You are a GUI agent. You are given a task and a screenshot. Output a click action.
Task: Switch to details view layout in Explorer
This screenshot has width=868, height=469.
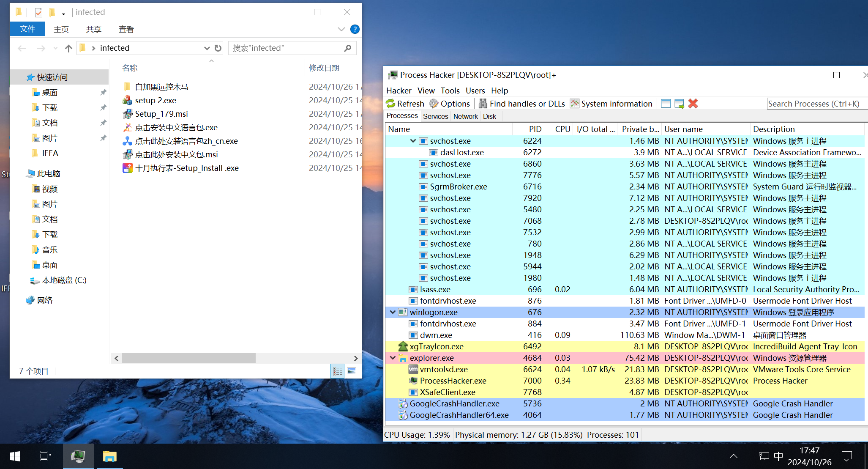click(338, 371)
